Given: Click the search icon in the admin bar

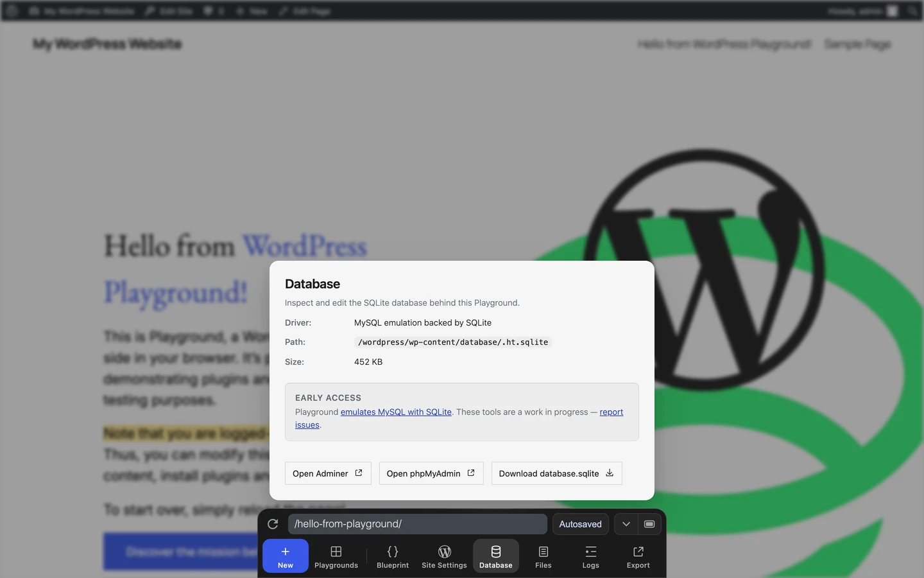Looking at the screenshot, I should (912, 11).
